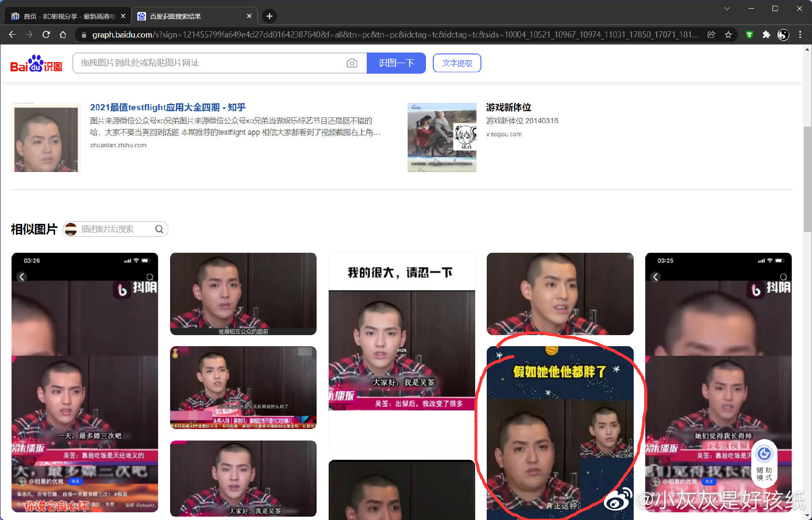
Task: Open a new browser tab
Action: [269, 16]
